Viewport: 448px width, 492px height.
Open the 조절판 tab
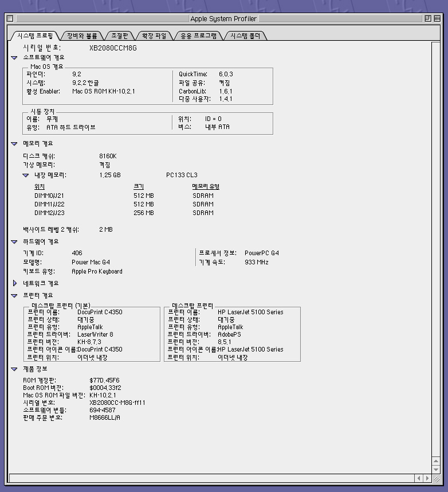click(120, 36)
